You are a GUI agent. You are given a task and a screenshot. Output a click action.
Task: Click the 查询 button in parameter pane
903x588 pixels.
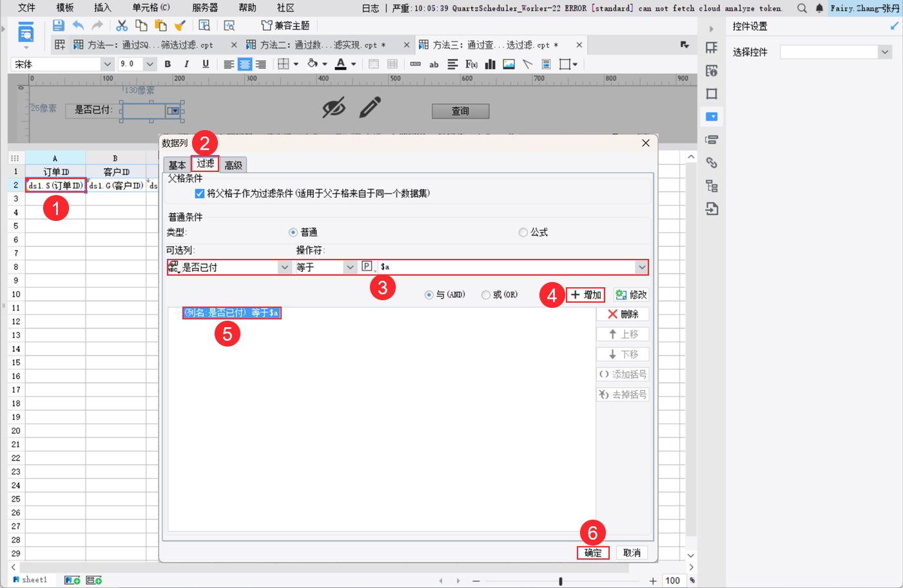[460, 111]
